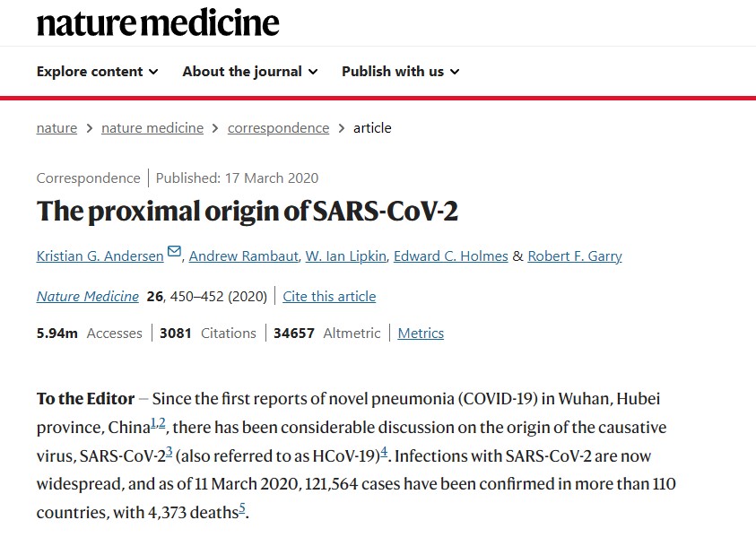Open W. Ian Lipkin author link

[345, 256]
